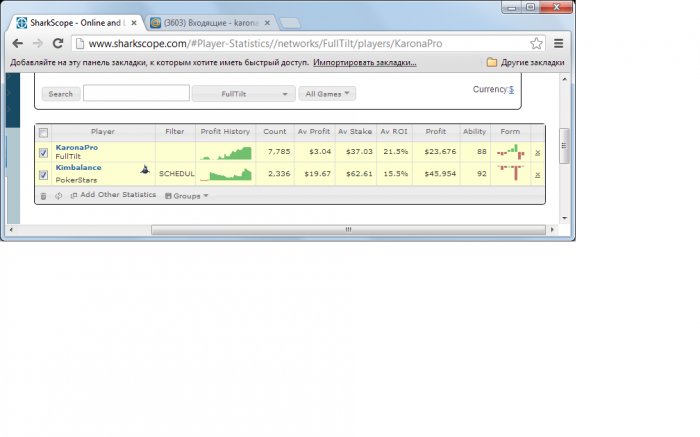
Task: Open the FullTilt network dropdown
Action: click(244, 94)
